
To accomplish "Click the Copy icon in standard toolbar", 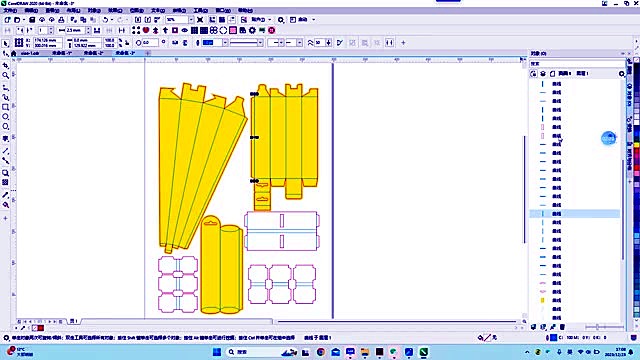I will click(83, 20).
